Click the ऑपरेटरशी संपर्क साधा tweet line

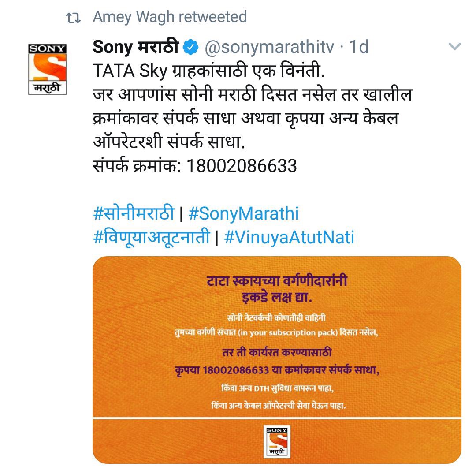point(169,142)
